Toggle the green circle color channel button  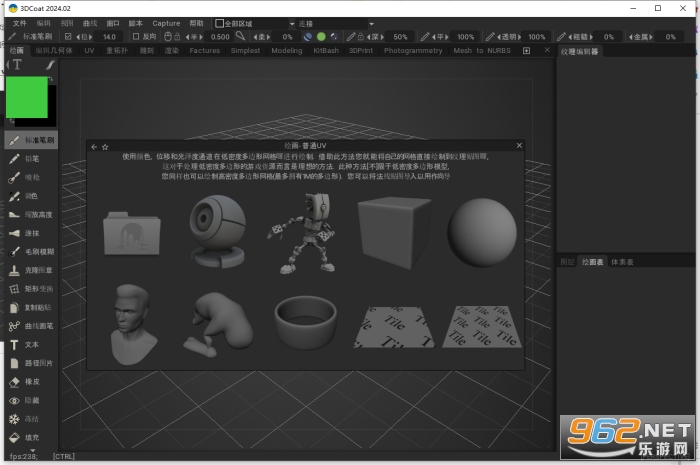tap(321, 37)
